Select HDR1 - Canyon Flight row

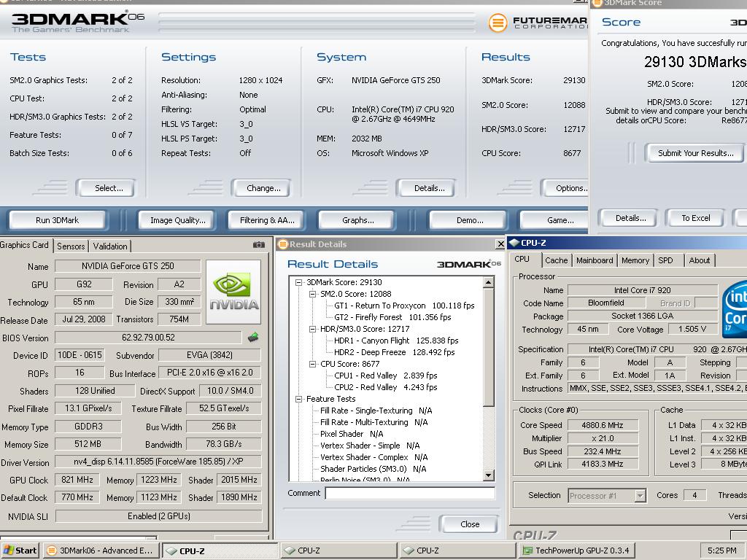pyautogui.click(x=396, y=341)
